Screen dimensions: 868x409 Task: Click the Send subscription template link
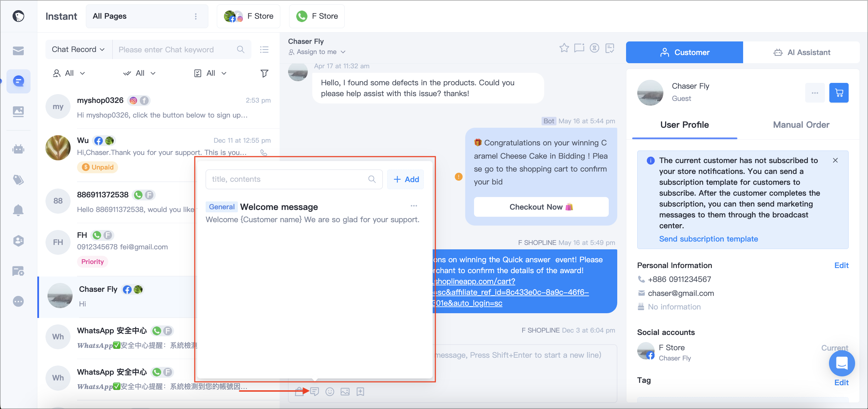tap(709, 239)
